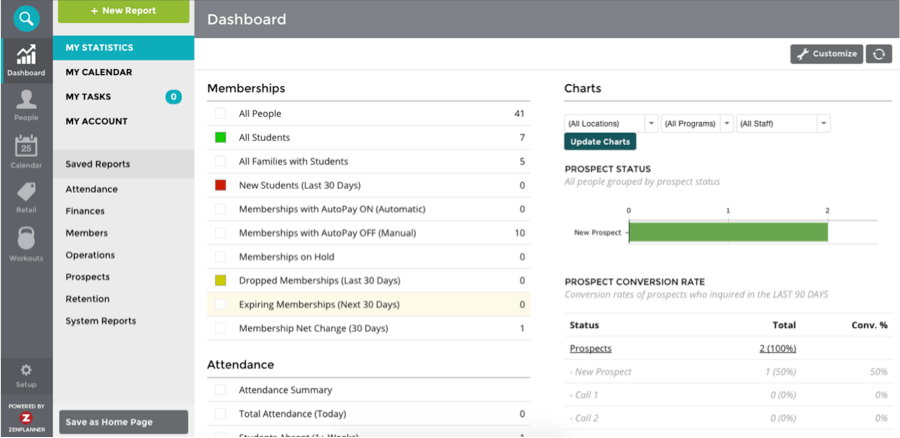Expand the All Locations dropdown
Viewport: 900px width, 438px height.
pyautogui.click(x=610, y=124)
